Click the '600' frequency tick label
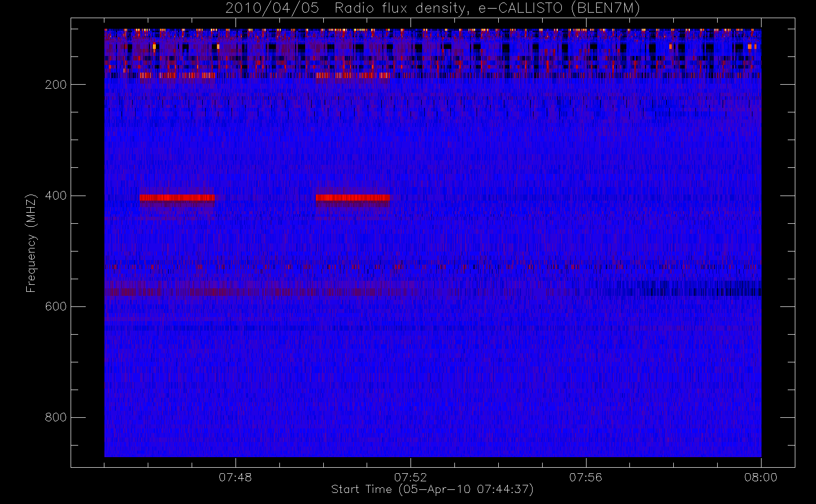This screenshot has height=504, width=816. [55, 306]
